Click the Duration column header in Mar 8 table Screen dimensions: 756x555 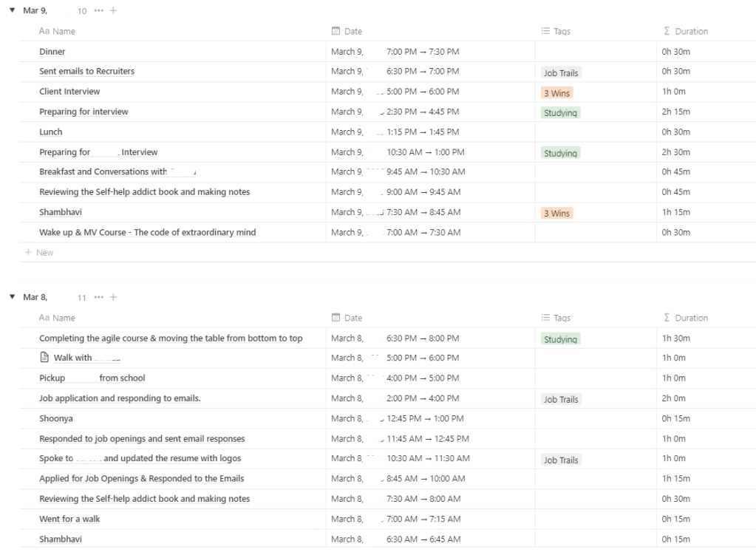[691, 318]
